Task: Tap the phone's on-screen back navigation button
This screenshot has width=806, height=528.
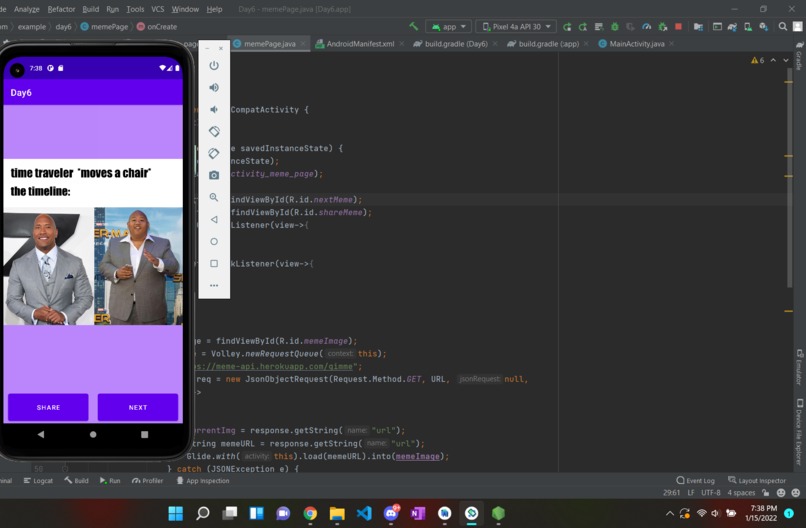Action: click(x=41, y=434)
